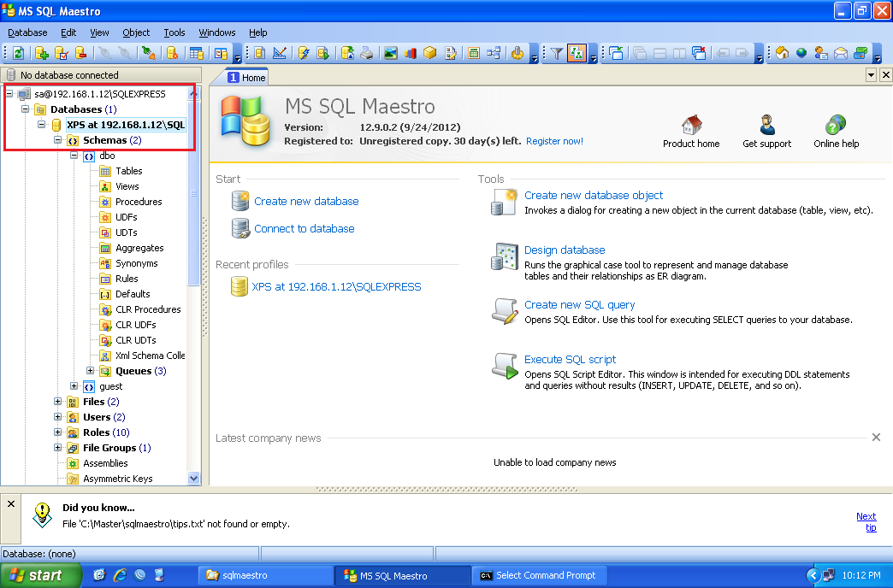Click the window list icon in toolbar
This screenshot has width=893, height=588.
(616, 54)
